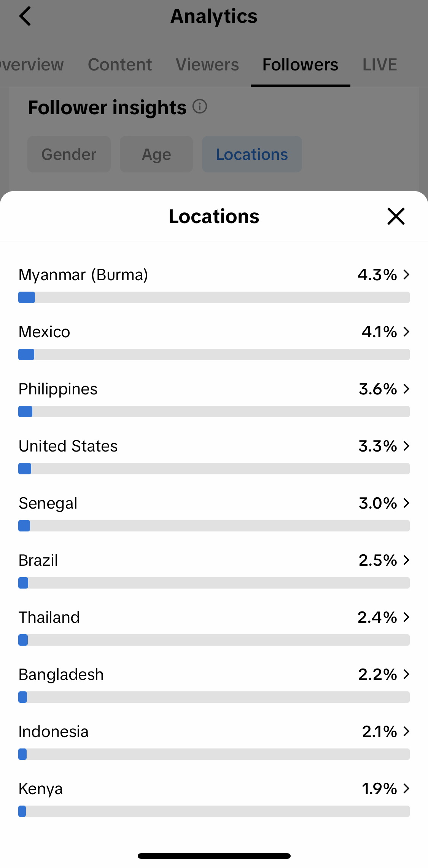Expand the United States chevron

[x=406, y=446]
